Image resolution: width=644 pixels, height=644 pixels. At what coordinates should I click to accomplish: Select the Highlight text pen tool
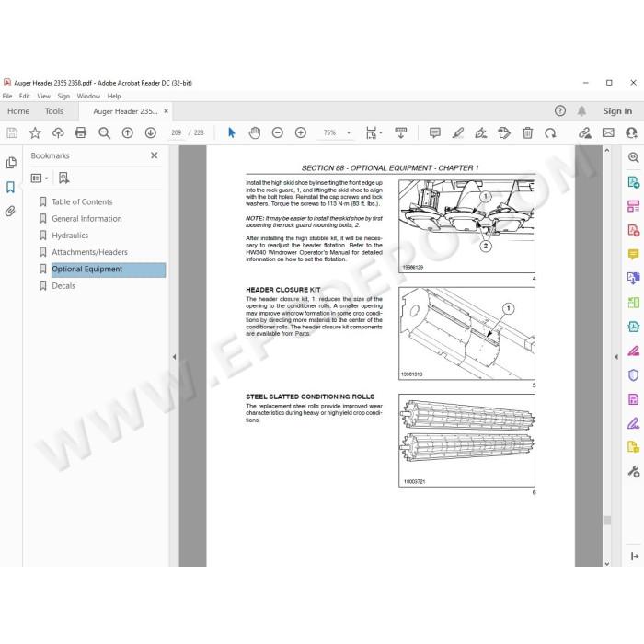[x=458, y=132]
